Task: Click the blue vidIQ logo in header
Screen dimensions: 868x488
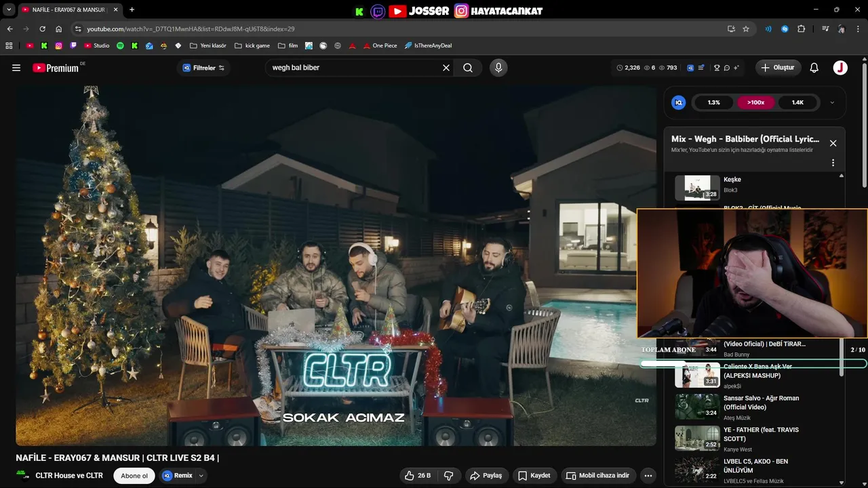Action: pos(690,68)
